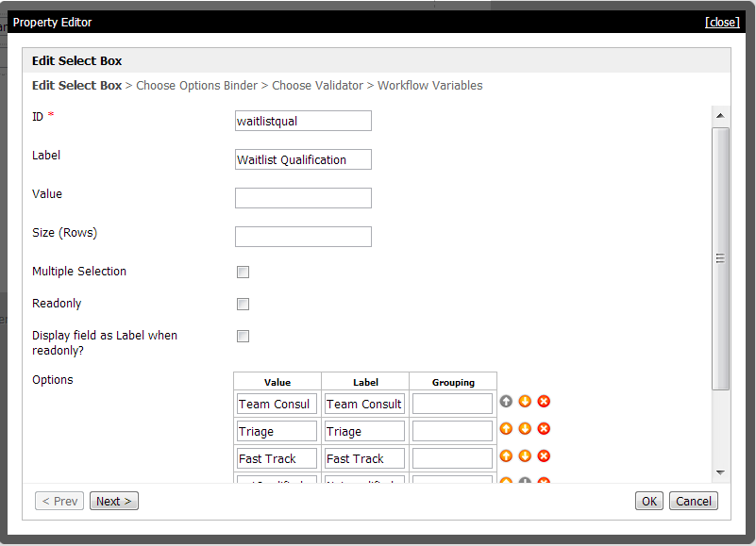This screenshot has height=546, width=756.
Task: Move the Triage option down
Action: [x=525, y=429]
